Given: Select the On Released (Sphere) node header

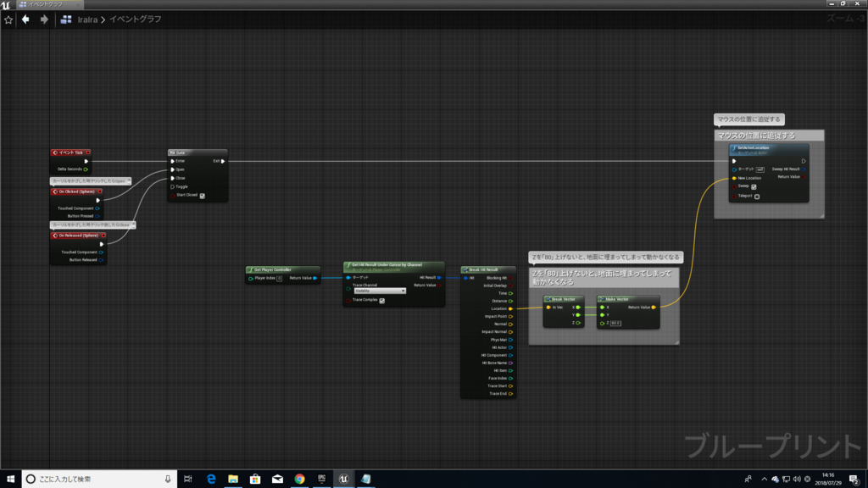Looking at the screenshot, I should click(78, 236).
